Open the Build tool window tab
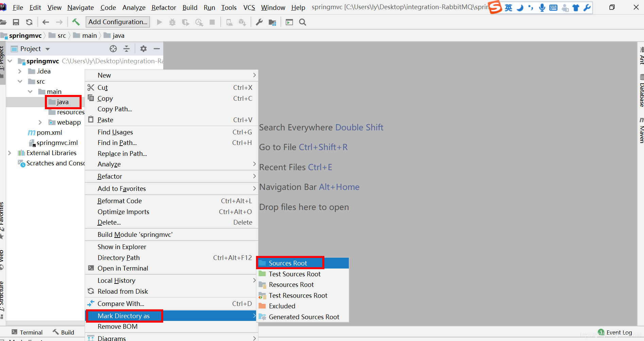The height and width of the screenshot is (341, 644). tap(64, 332)
